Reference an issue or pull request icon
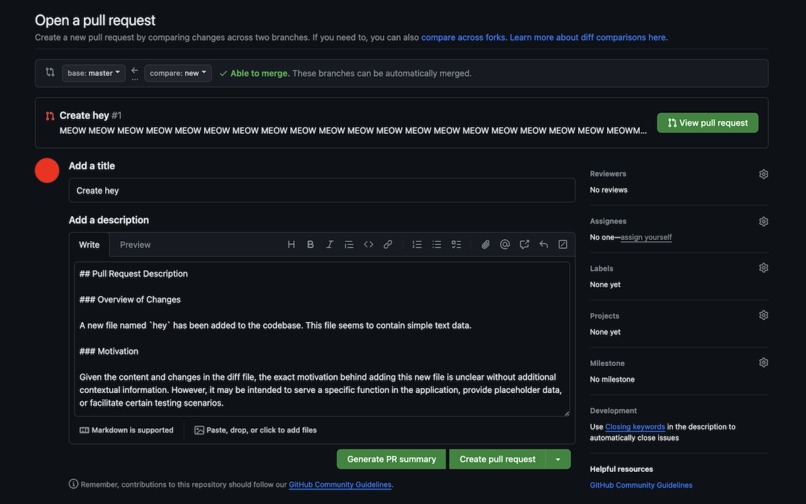 point(524,244)
